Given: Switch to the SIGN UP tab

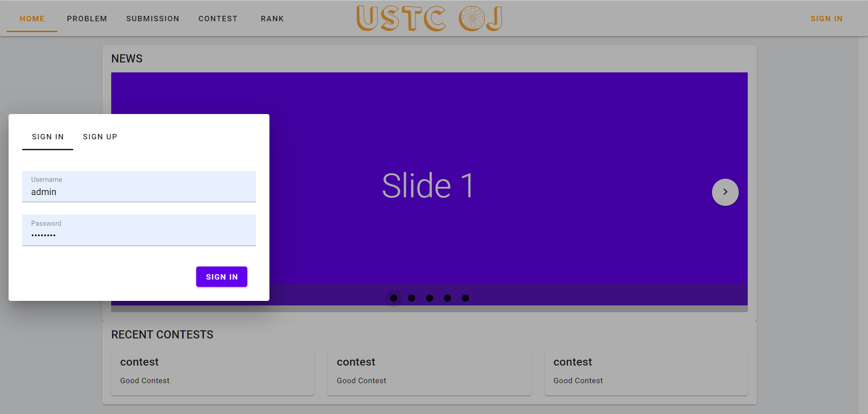Looking at the screenshot, I should click(x=100, y=137).
